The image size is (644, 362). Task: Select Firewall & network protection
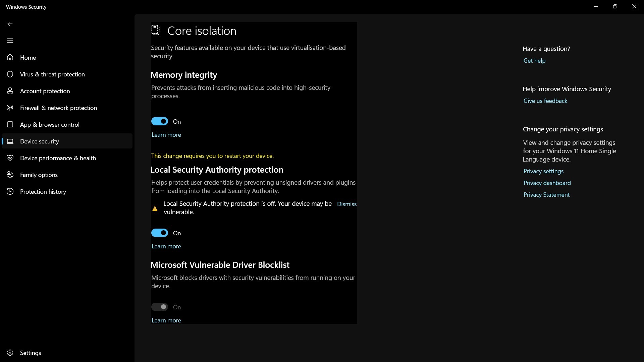(x=67, y=108)
